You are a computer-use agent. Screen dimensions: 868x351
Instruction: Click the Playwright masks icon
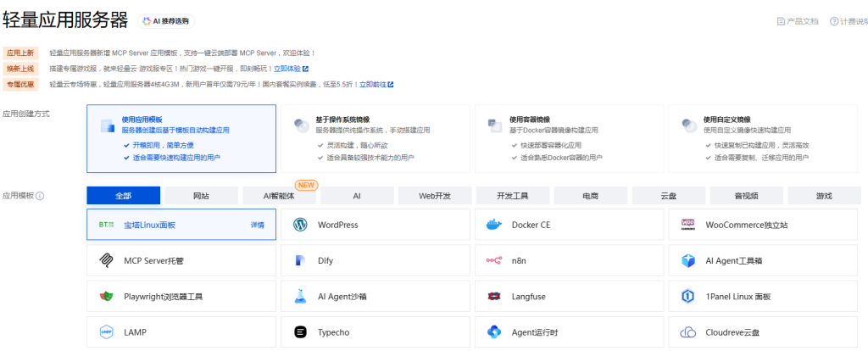tap(106, 296)
